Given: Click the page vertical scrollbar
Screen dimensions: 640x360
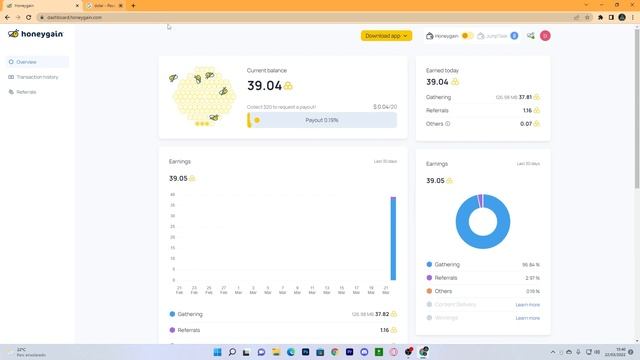Looking at the screenshot, I should [637, 108].
